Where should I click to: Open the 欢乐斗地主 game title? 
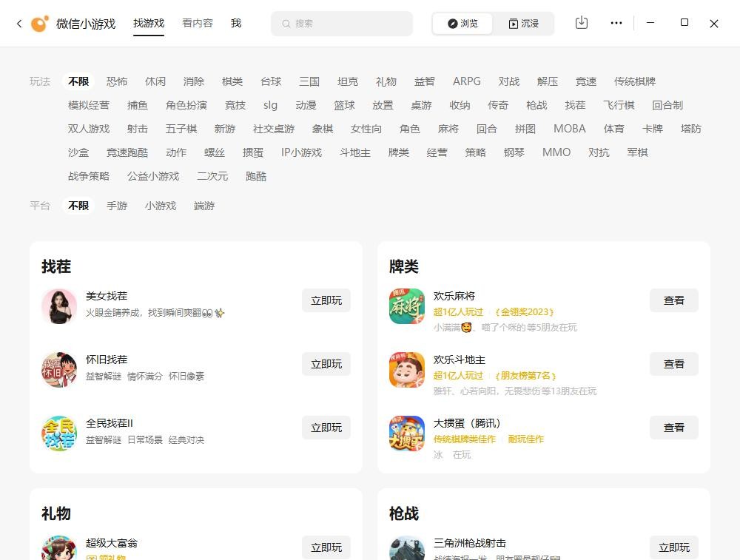point(460,360)
